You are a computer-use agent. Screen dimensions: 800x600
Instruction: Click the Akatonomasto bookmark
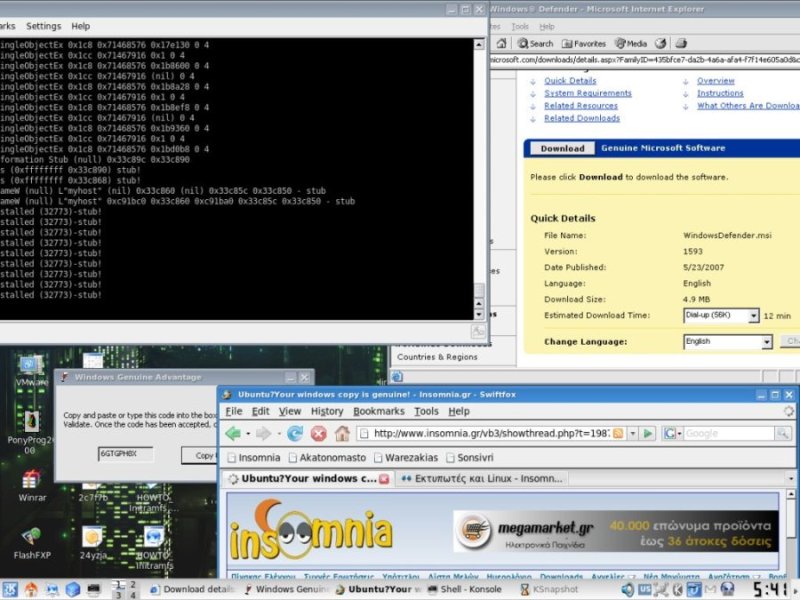click(328, 458)
